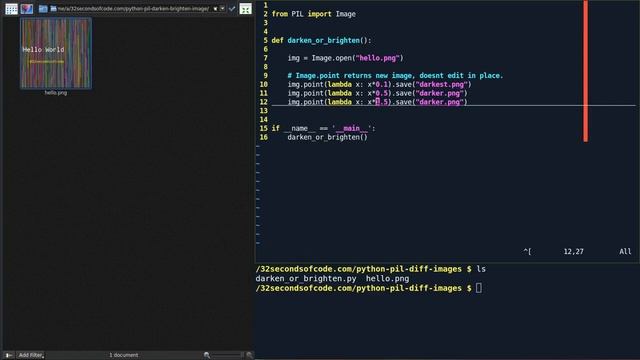Screen dimensions: 640x360
Task: Click darken_or_brighten.py in the terminal listing
Action: pyautogui.click(x=306, y=279)
